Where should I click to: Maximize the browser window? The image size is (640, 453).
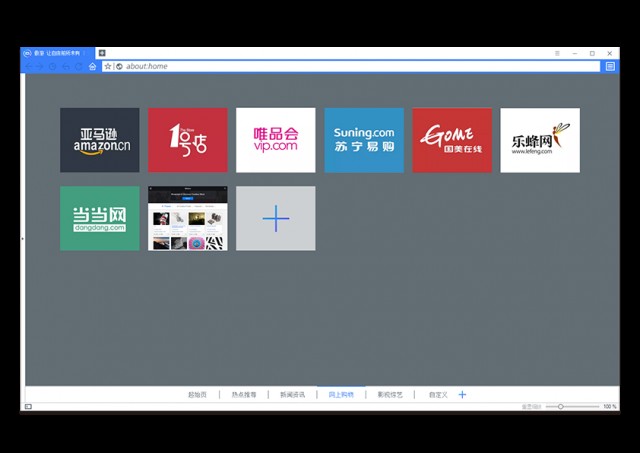592,53
